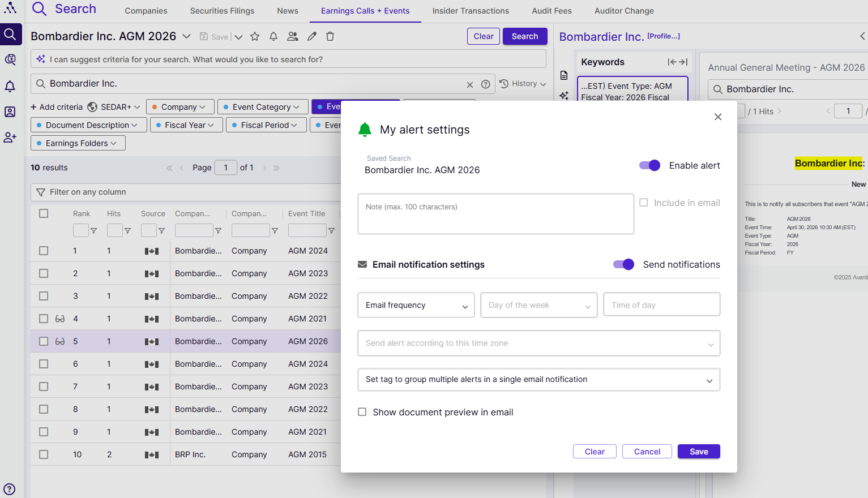Open the time zone dropdown
This screenshot has width=868, height=498.
[539, 344]
